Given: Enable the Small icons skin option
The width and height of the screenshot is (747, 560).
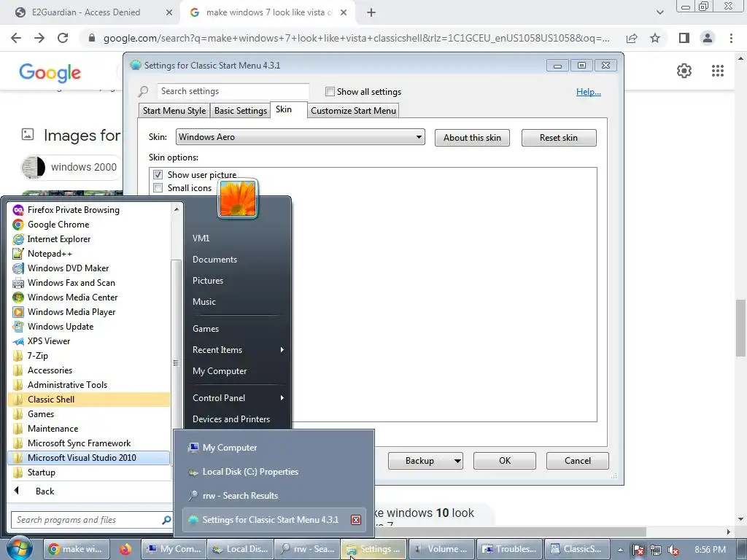Looking at the screenshot, I should pyautogui.click(x=158, y=188).
